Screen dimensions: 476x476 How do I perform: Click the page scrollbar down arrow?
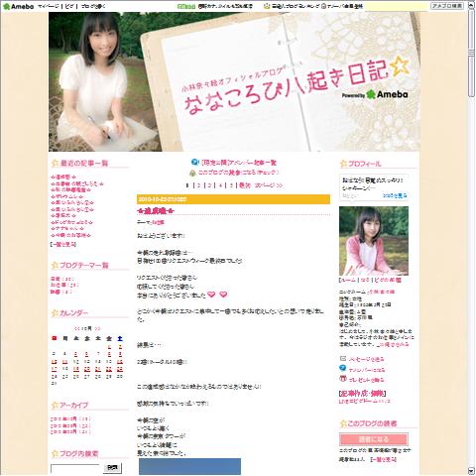[471, 471]
